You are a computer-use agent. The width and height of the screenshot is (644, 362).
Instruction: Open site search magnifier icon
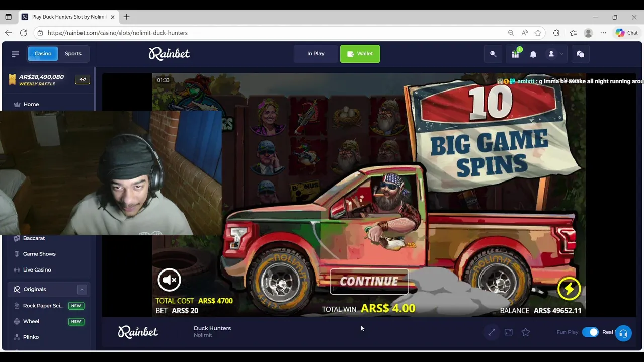coord(493,54)
